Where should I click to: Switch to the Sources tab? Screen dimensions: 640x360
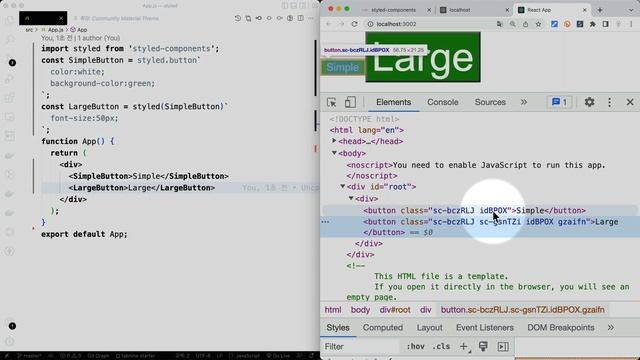[x=490, y=102]
